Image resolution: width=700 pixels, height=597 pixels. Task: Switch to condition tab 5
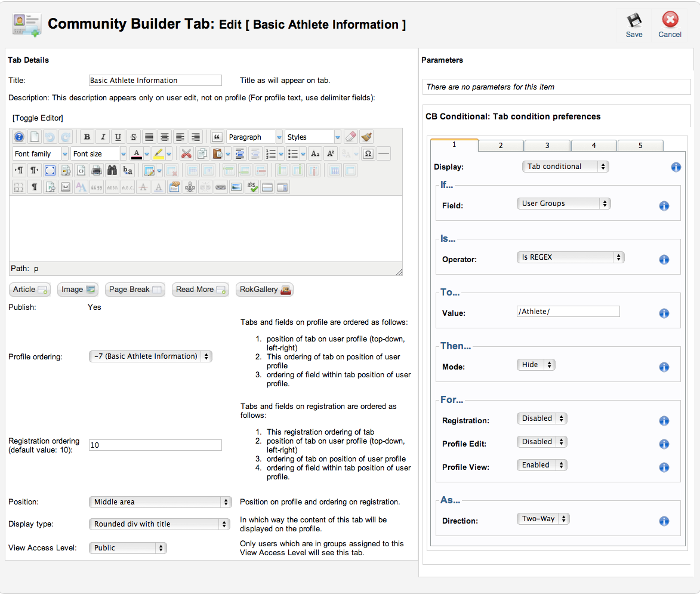[x=640, y=146]
